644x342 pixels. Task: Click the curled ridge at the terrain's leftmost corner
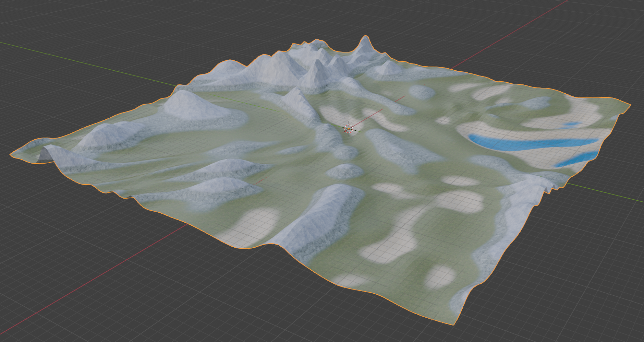[x=48, y=154]
